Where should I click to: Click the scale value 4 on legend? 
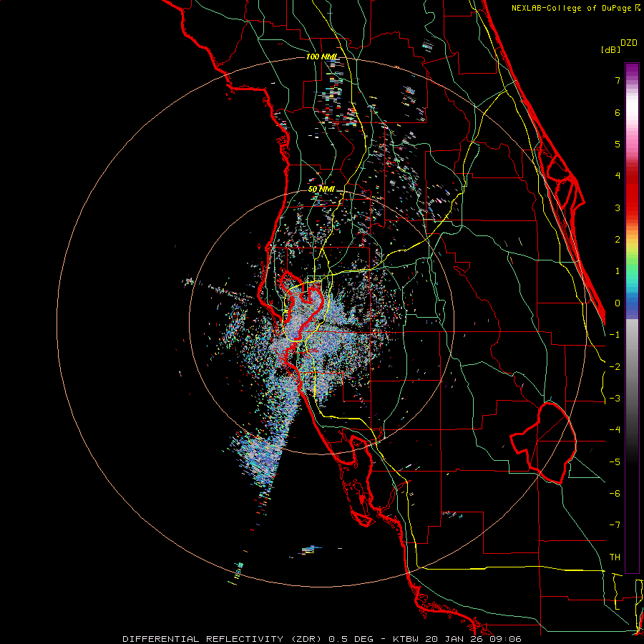618,176
